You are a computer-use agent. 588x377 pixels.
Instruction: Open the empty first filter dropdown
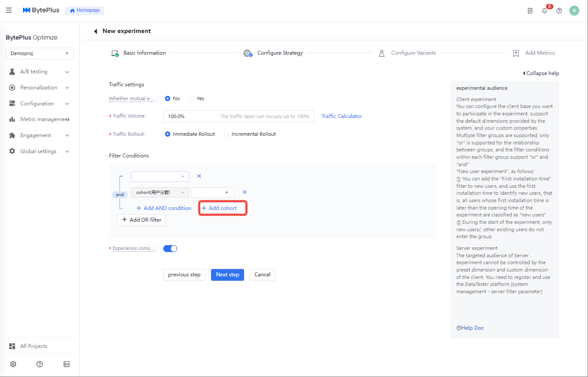tap(160, 176)
